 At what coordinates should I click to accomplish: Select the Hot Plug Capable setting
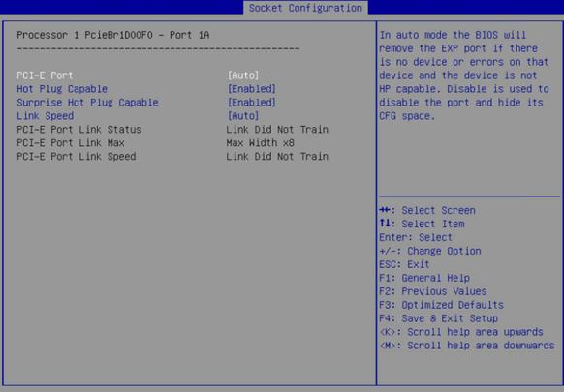click(x=62, y=89)
